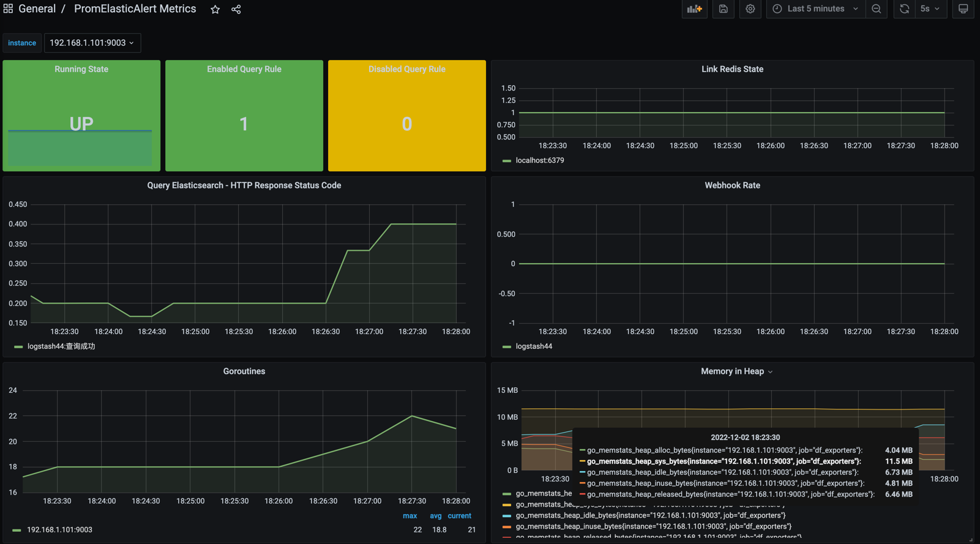The height and width of the screenshot is (544, 980).
Task: Click the Disabled Query Rule value 0
Action: coord(407,124)
